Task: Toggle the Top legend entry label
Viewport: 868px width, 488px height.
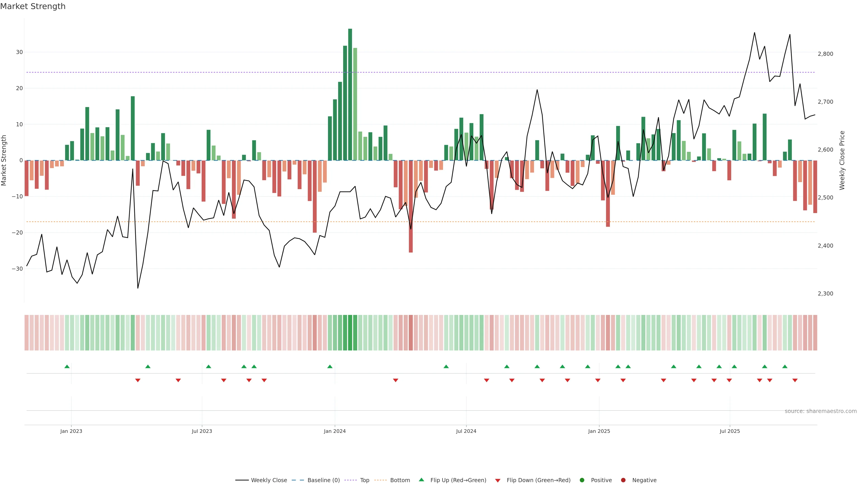Action: (365, 480)
